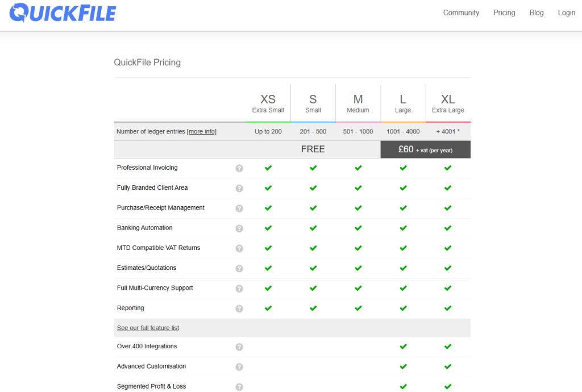Click the Over 400 Integrations label
This screenshot has width=582, height=392.
[x=147, y=347]
